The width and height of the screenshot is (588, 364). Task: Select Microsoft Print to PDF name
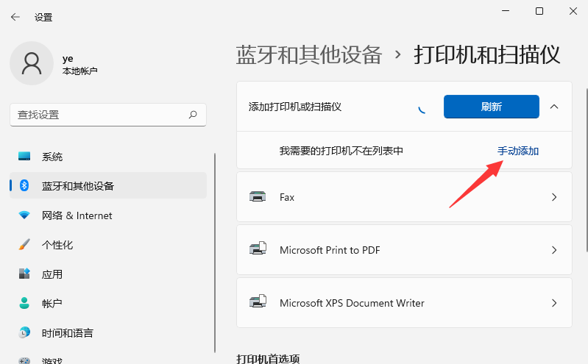(330, 250)
